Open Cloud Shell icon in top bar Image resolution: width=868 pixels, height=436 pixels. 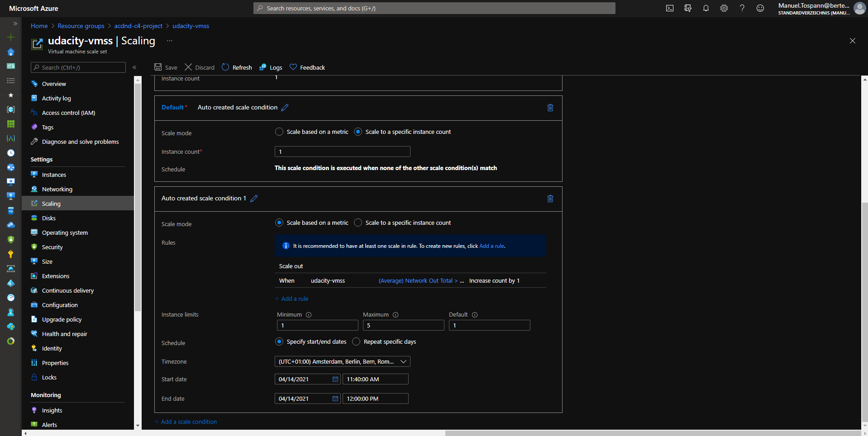tap(670, 8)
